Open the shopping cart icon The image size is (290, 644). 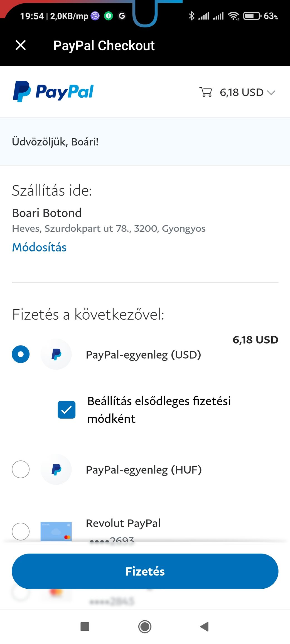(x=206, y=92)
